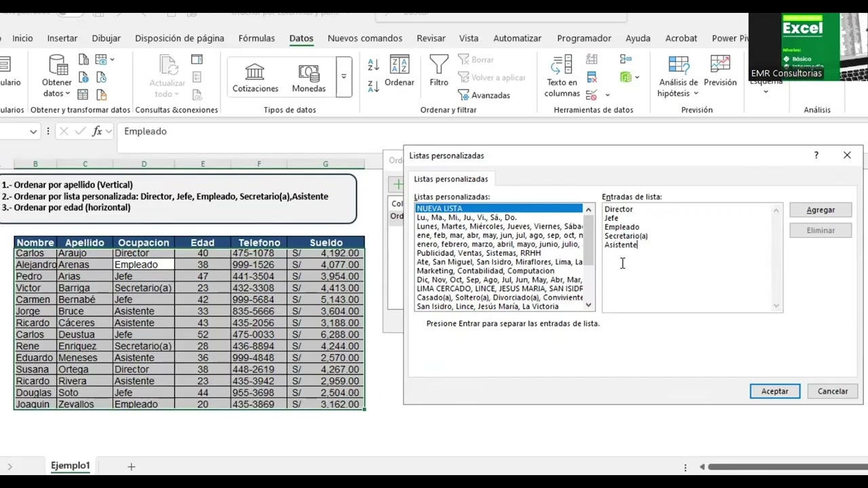The width and height of the screenshot is (868, 488).
Task: Click Aceptar in Listas personalizadas
Action: click(775, 391)
